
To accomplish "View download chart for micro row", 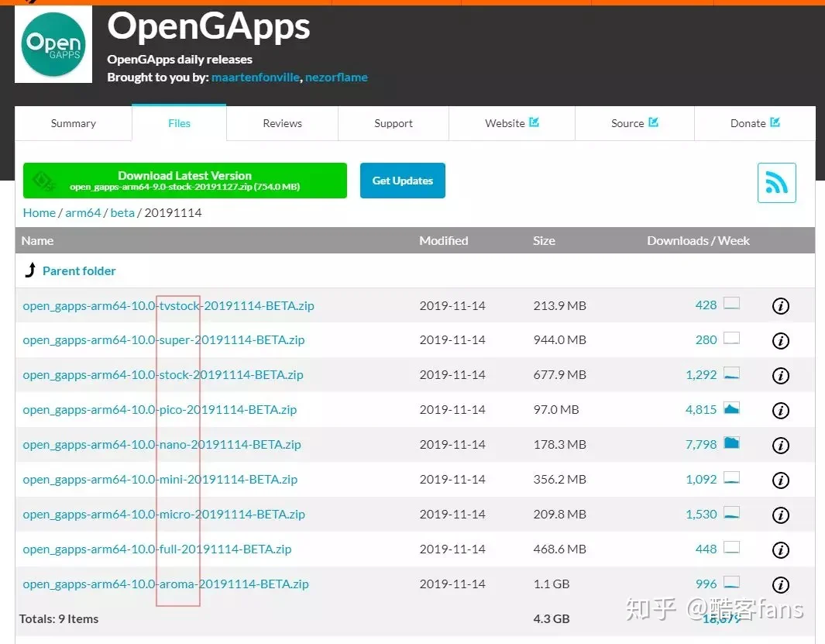I will [x=731, y=512].
